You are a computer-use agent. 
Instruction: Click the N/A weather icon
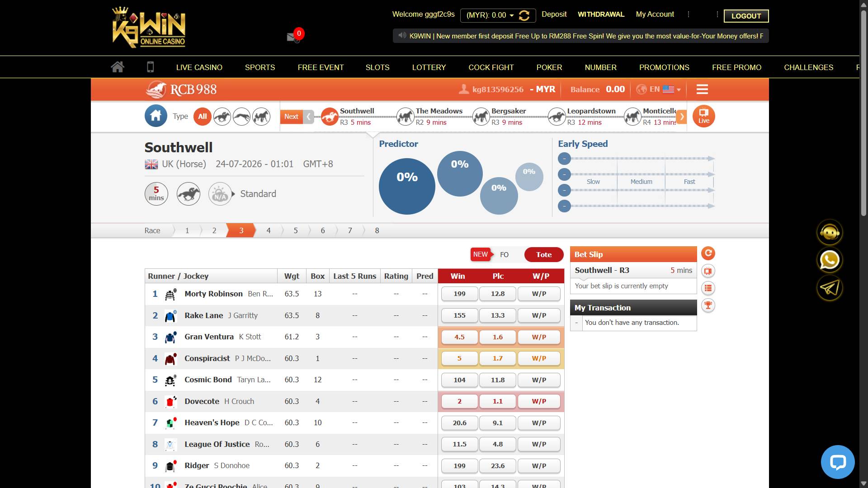[220, 194]
